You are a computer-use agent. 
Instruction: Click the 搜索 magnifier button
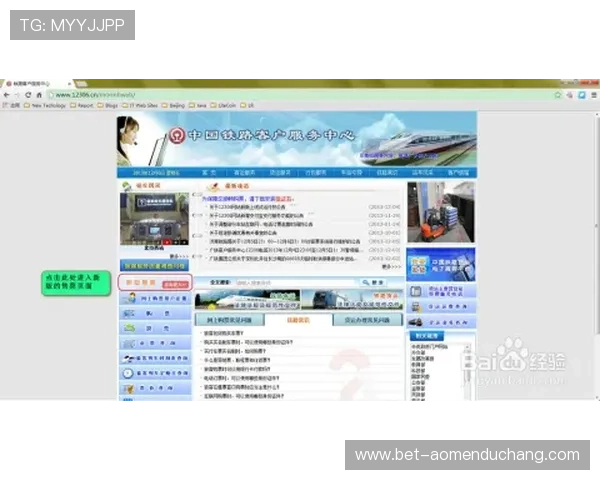(x=373, y=282)
